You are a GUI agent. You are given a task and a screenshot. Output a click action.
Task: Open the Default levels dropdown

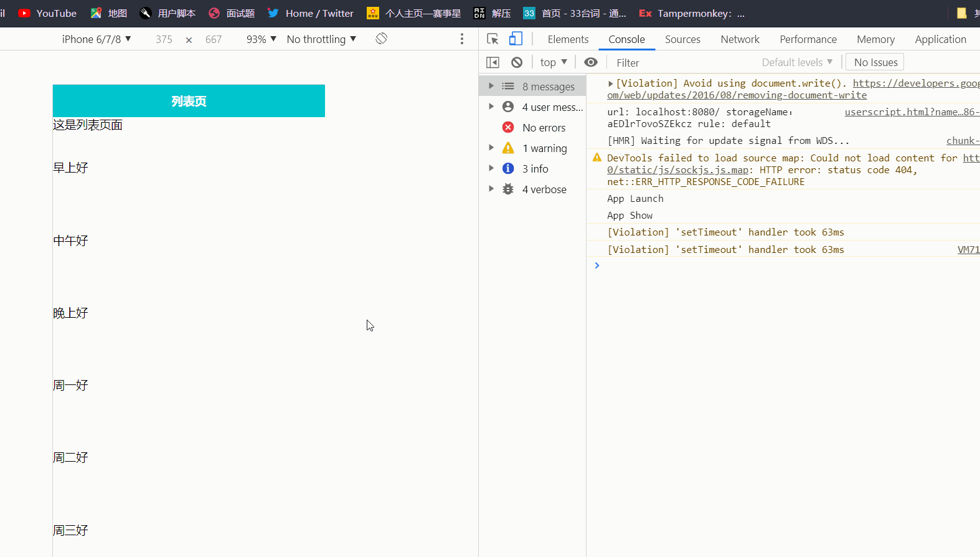coord(797,62)
